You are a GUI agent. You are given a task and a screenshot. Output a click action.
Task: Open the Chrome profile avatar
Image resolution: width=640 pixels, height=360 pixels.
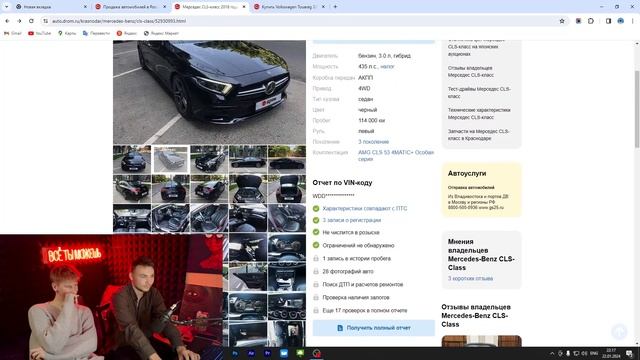620,21
